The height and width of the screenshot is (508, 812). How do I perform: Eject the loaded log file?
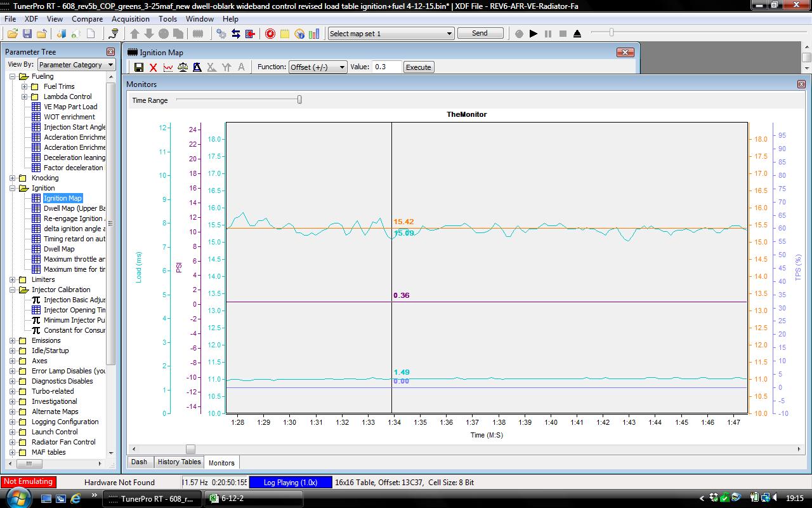(x=577, y=34)
